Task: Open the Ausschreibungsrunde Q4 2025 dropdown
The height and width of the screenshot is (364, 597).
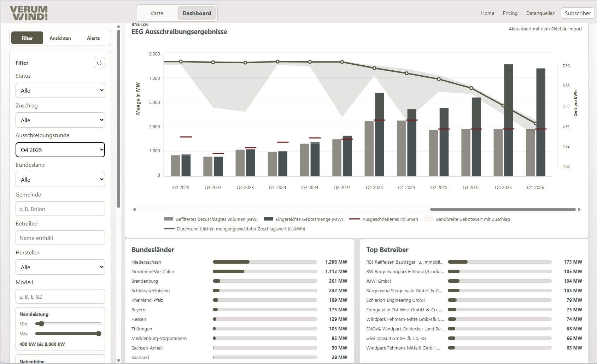Action: tap(60, 150)
